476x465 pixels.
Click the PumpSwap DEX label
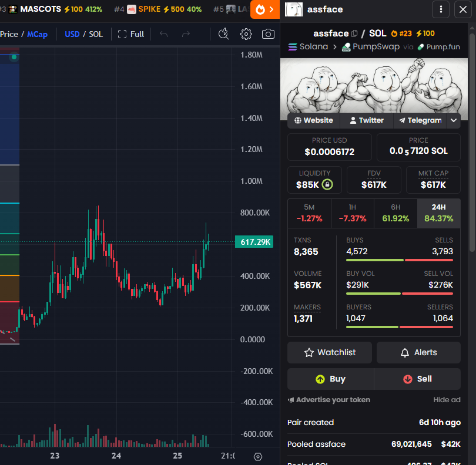click(370, 47)
